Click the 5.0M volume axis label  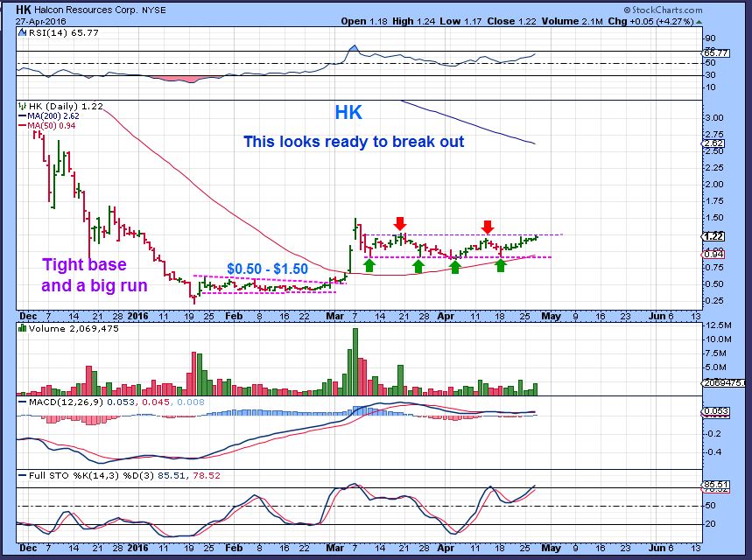point(716,367)
